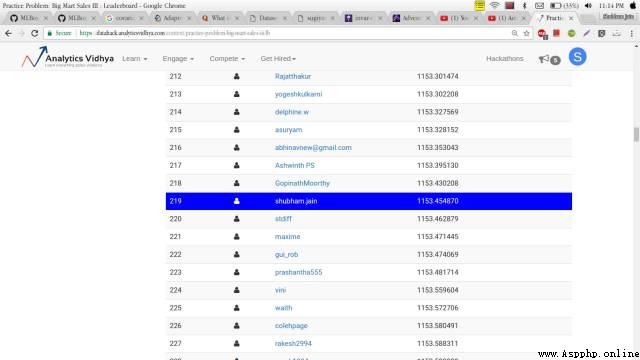Image resolution: width=640 pixels, height=360 pixels.
Task: Expand the Engage dropdown menu
Action: click(178, 59)
